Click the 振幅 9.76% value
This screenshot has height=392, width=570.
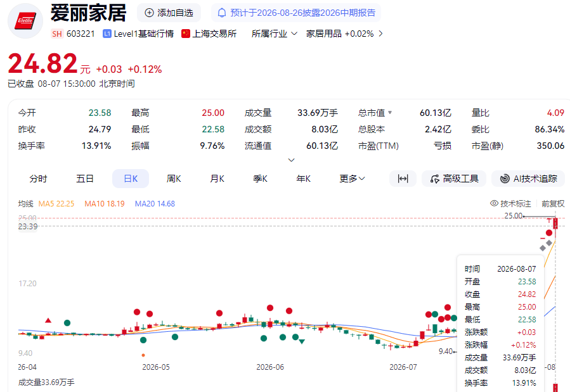[212, 146]
